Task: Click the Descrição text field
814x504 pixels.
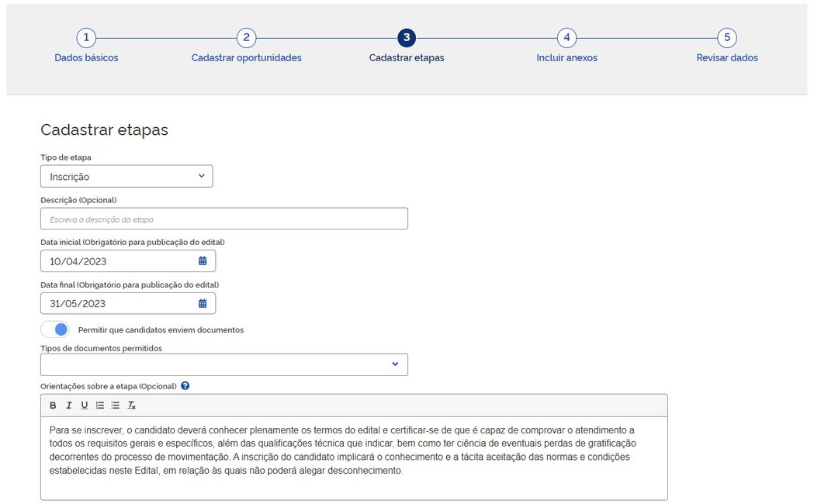Action: click(x=224, y=219)
